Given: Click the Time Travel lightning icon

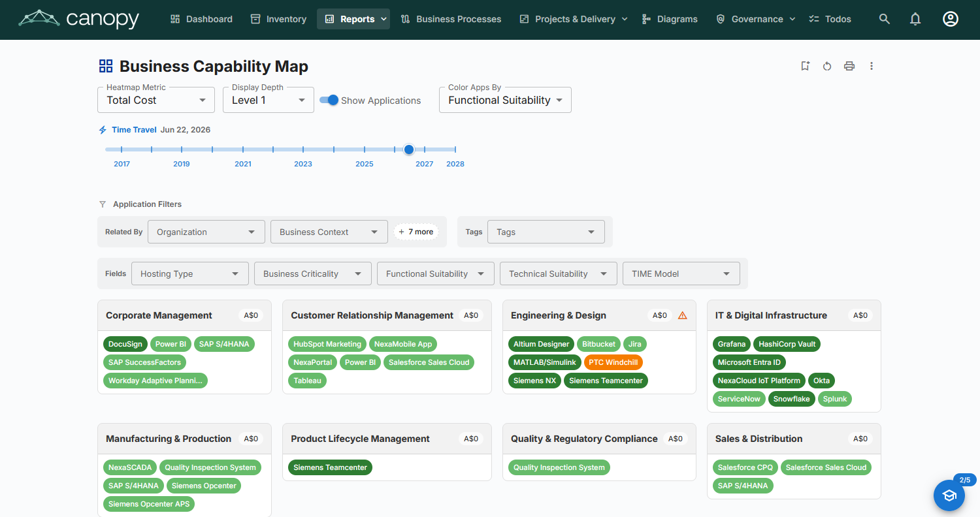Looking at the screenshot, I should [x=103, y=130].
